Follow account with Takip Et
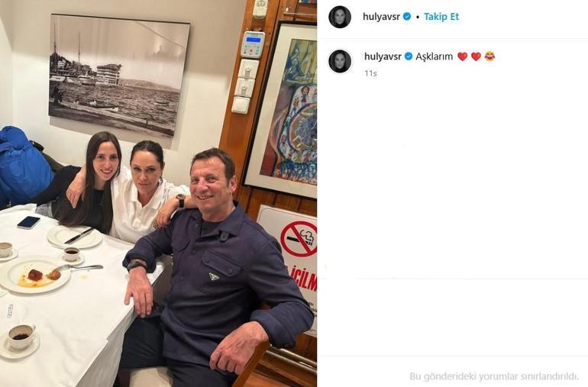The image size is (588, 387). pyautogui.click(x=441, y=17)
